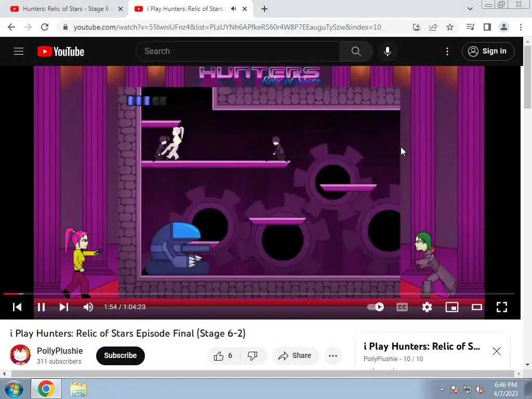Open Chrome profile avatar
Viewport: 532px width, 399px height.
[x=504, y=27]
